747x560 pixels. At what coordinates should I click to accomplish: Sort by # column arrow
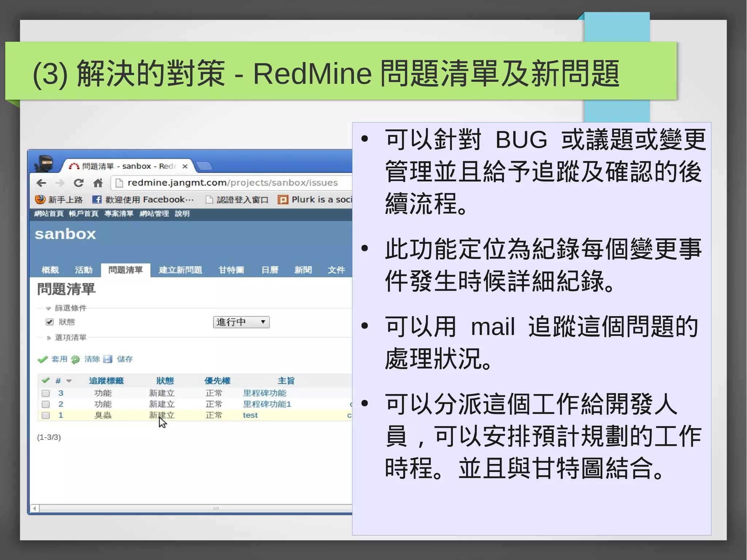click(69, 381)
